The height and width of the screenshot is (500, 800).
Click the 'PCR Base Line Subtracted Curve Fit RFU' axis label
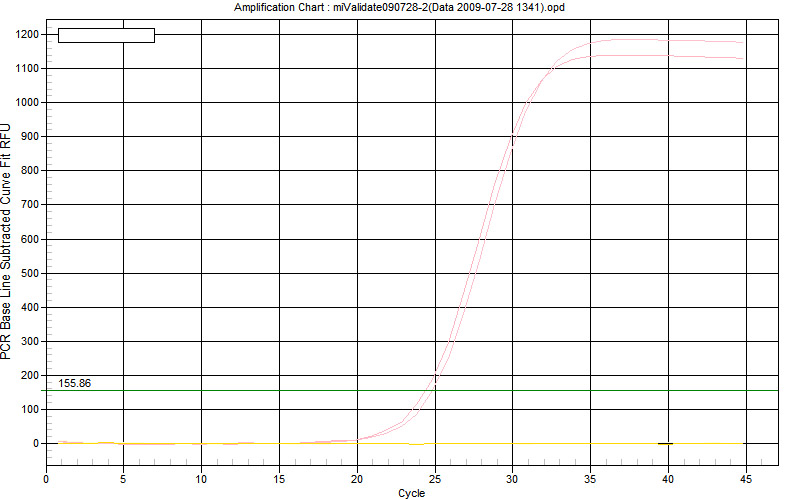[6, 241]
